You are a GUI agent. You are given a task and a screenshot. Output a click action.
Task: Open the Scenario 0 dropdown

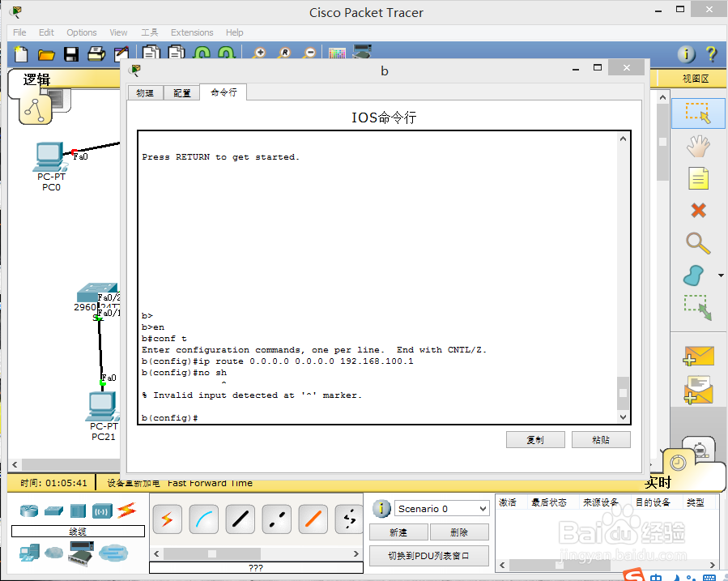pos(442,509)
